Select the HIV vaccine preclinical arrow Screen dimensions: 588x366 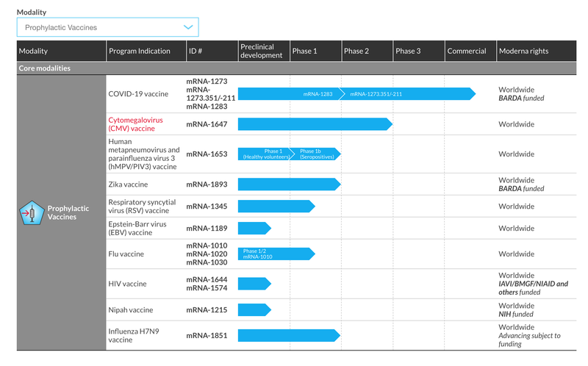[x=254, y=284]
